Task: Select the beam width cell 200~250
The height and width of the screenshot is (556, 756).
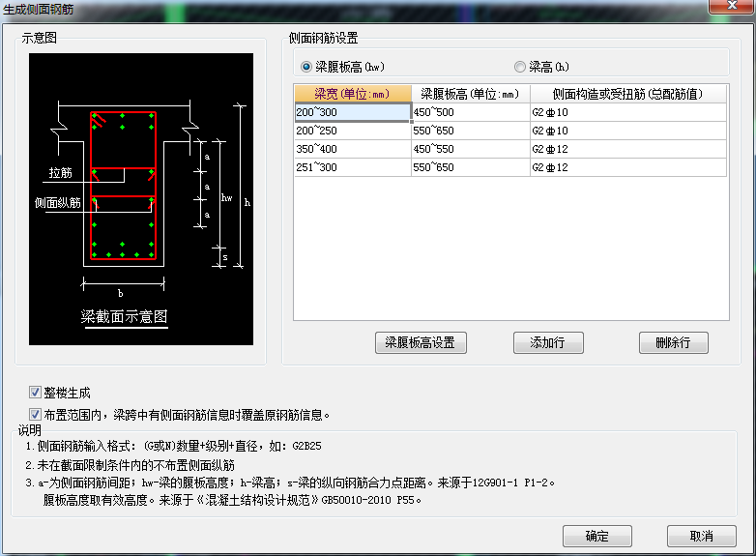Action: point(353,131)
